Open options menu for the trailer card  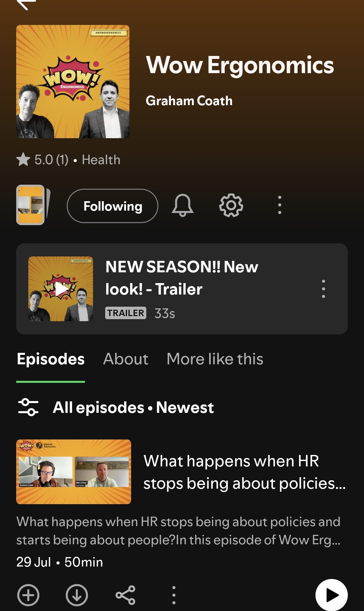pyautogui.click(x=324, y=289)
